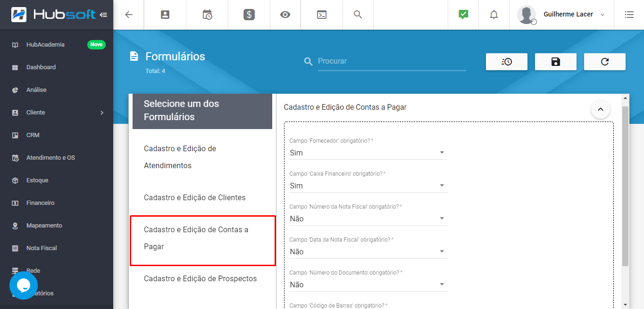Open the list menu icon at far right
The image size is (644, 309).
point(629,15)
